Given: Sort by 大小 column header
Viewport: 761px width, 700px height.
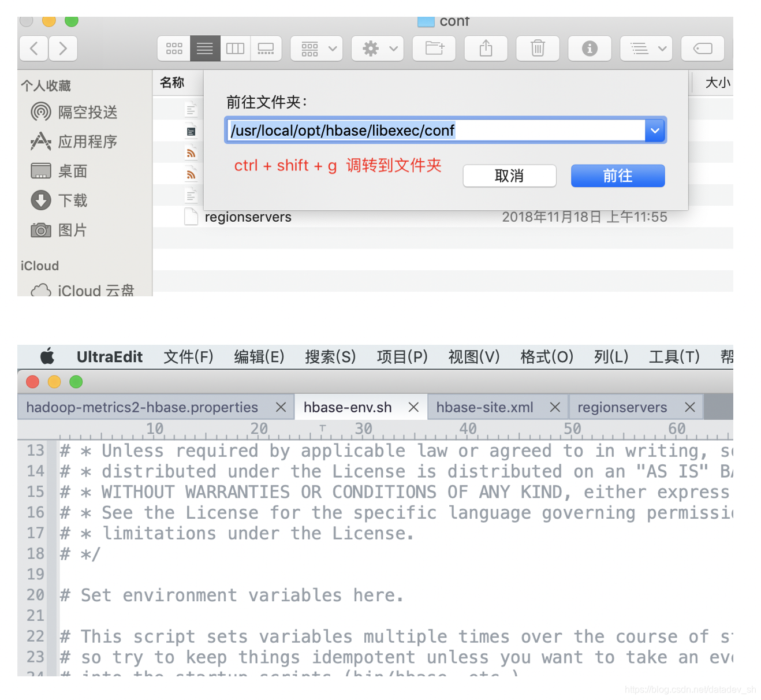Looking at the screenshot, I should coord(718,83).
